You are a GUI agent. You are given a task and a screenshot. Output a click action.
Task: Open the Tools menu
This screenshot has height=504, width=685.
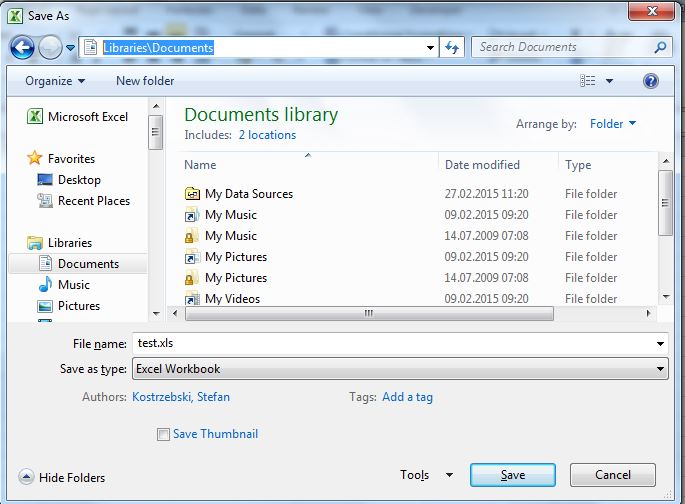[x=426, y=475]
